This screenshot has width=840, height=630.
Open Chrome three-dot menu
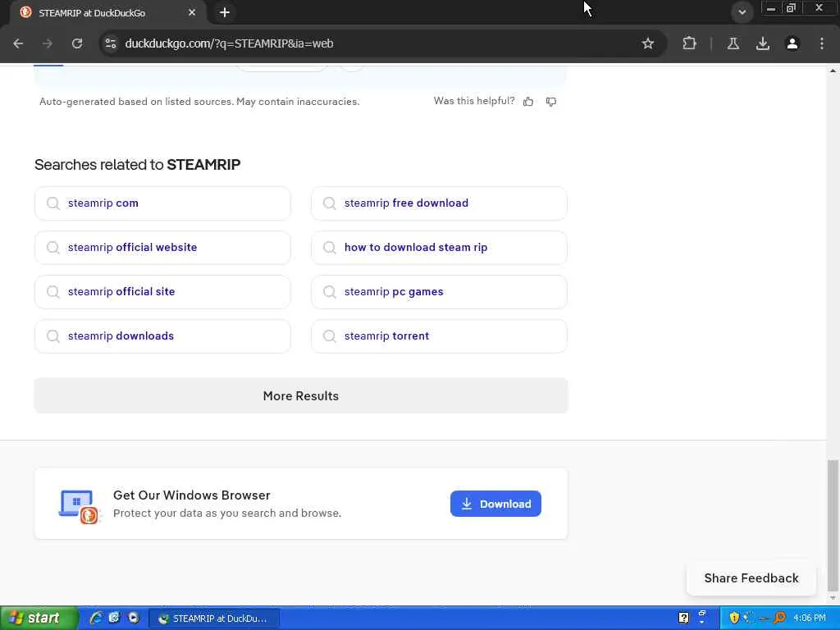[822, 43]
